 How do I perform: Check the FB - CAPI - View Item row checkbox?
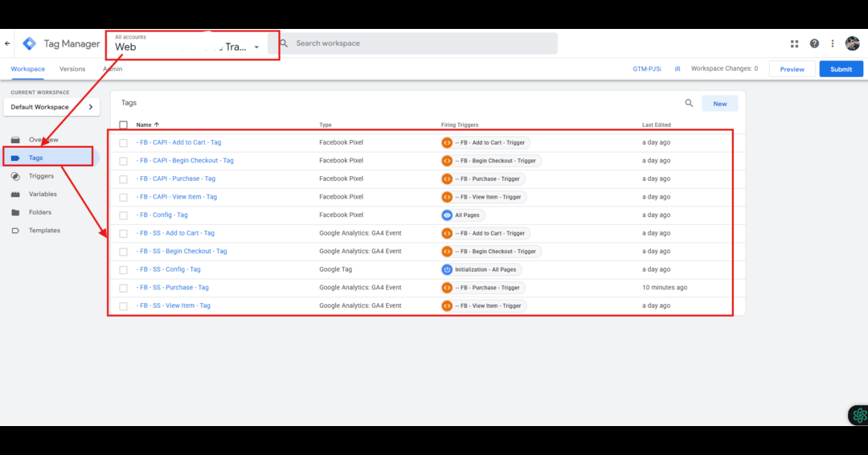pyautogui.click(x=124, y=197)
